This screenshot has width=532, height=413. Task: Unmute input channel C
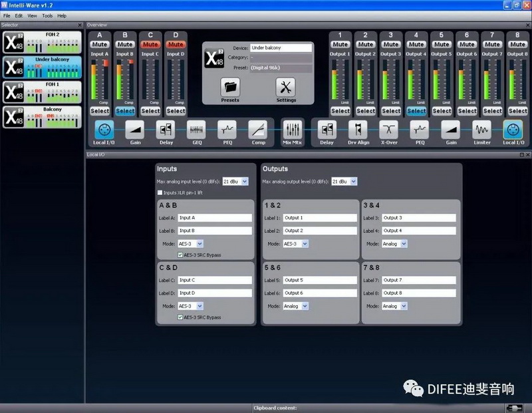(x=150, y=45)
